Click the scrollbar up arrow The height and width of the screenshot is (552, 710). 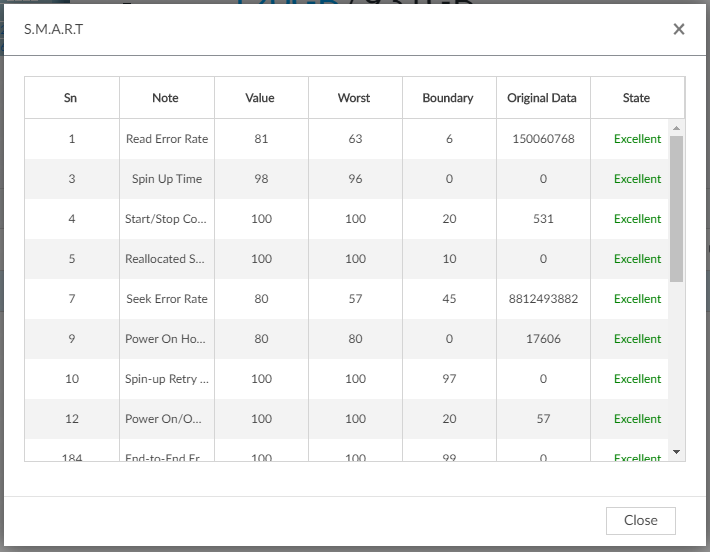(x=677, y=128)
